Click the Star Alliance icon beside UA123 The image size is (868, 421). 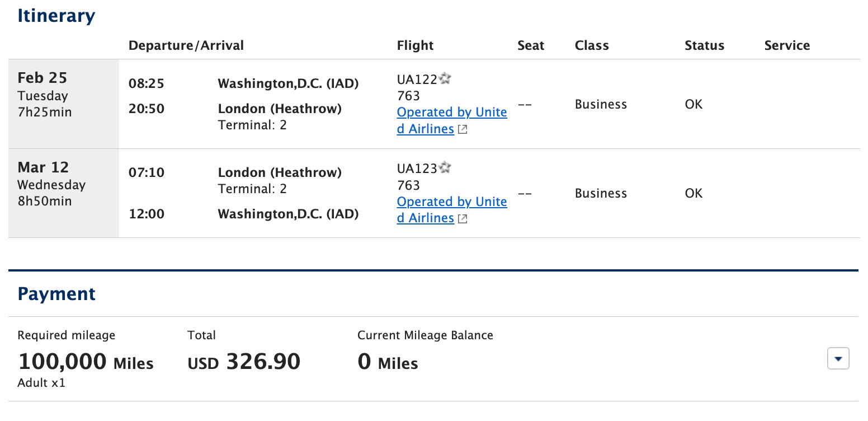[445, 168]
